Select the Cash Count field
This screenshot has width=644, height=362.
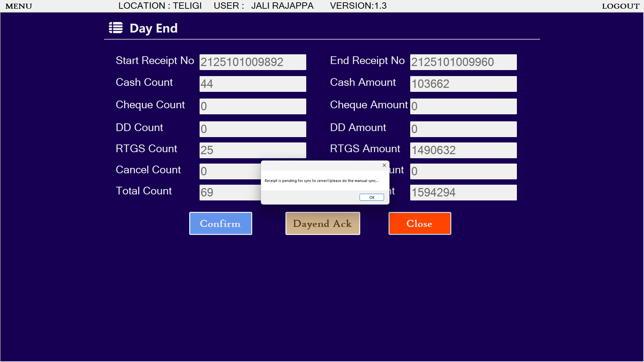pyautogui.click(x=253, y=84)
